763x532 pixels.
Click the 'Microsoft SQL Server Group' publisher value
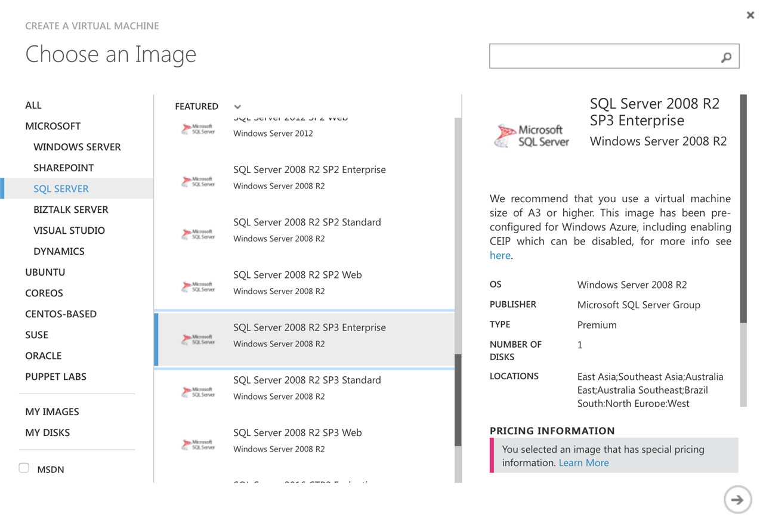[x=639, y=305]
